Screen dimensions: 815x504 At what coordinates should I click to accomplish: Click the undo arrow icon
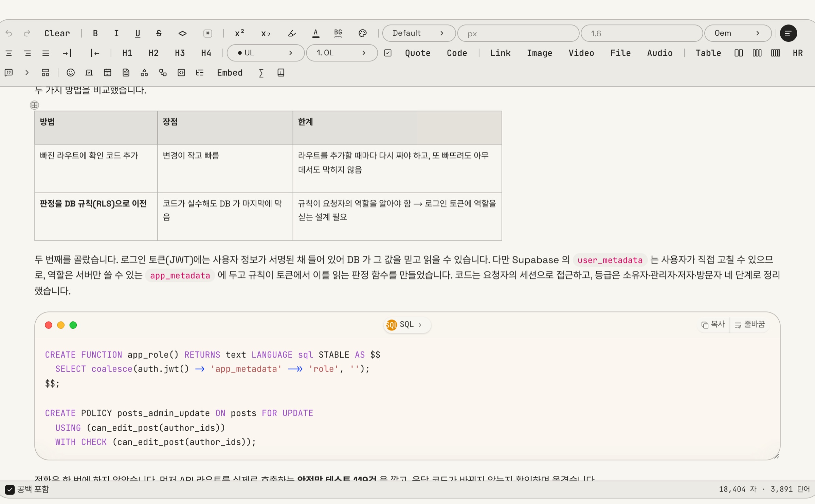pyautogui.click(x=9, y=33)
